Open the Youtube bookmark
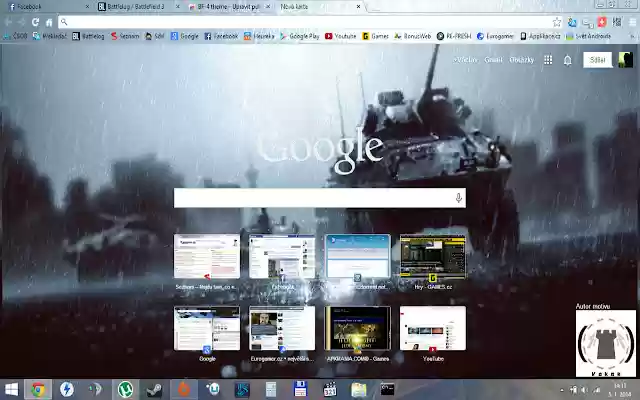The height and width of the screenshot is (400, 640). pyautogui.click(x=340, y=36)
